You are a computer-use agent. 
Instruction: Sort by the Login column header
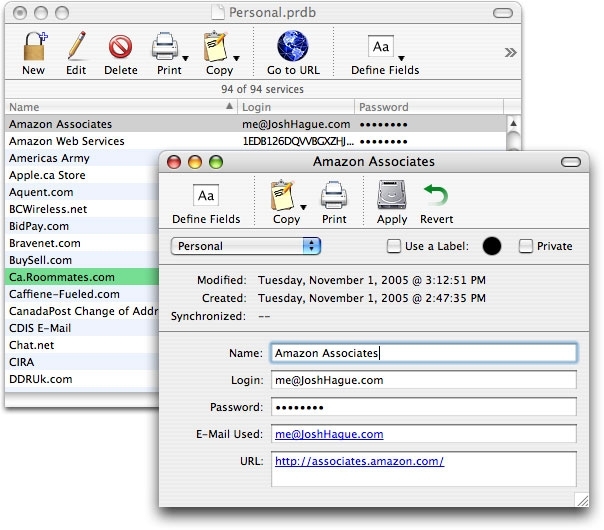[296, 107]
